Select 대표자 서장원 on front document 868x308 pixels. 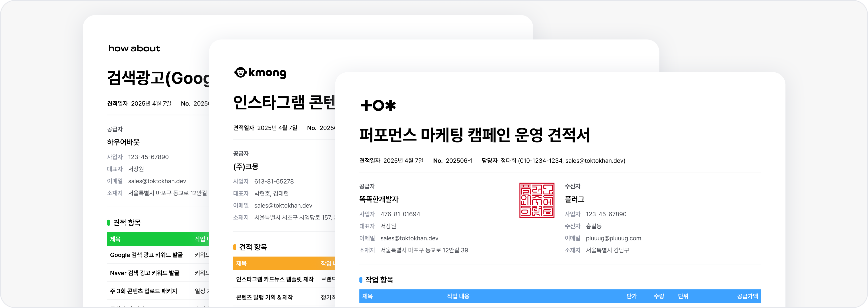point(377,226)
